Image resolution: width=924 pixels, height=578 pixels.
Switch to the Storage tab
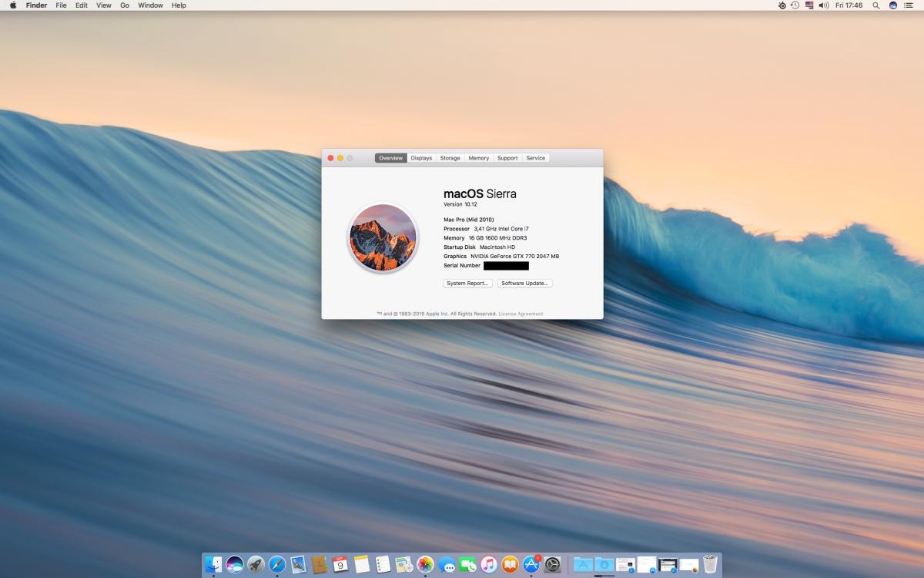tap(450, 158)
